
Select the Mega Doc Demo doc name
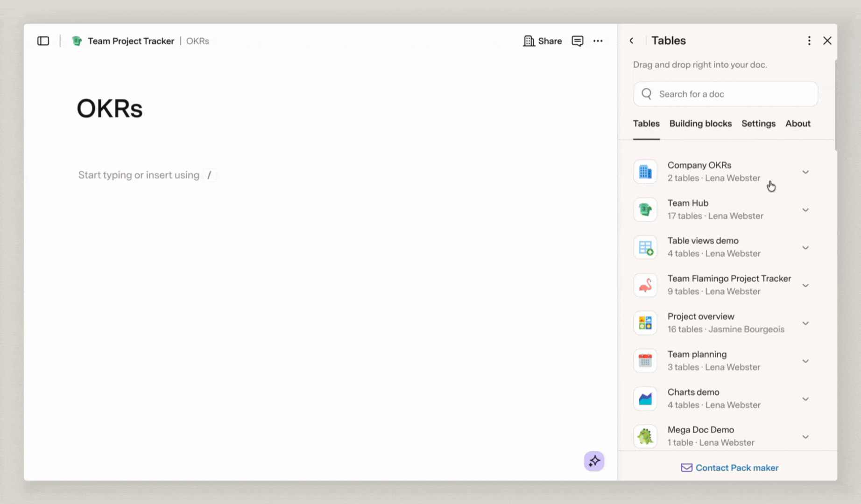click(700, 430)
